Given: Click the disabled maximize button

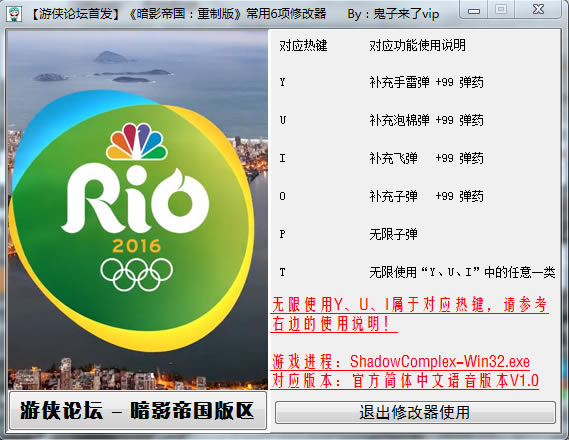Looking at the screenshot, I should tap(501, 10).
